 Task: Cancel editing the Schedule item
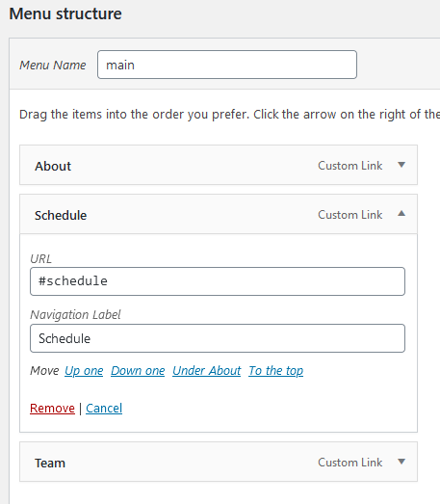104,409
